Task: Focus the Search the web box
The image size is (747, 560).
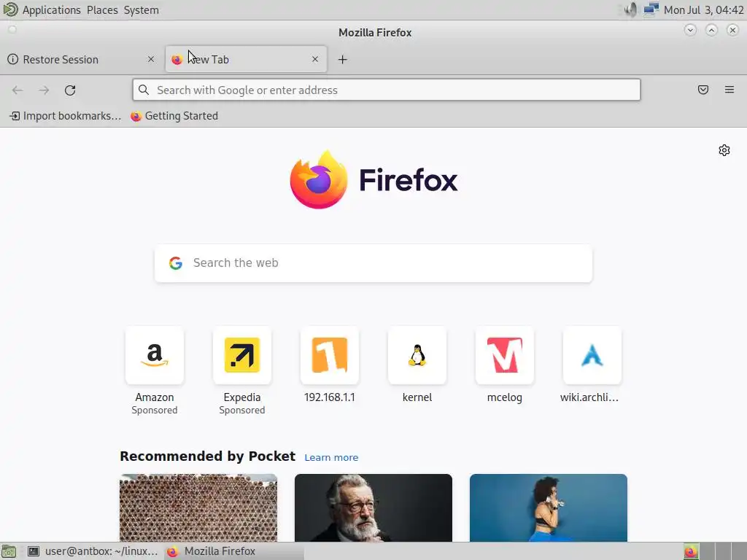Action: 373,262
